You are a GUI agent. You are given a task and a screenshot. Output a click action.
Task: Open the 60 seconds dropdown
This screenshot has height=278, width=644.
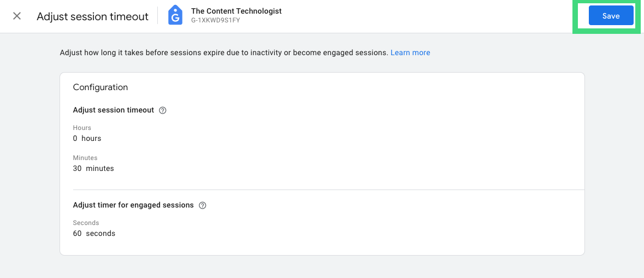tap(94, 233)
